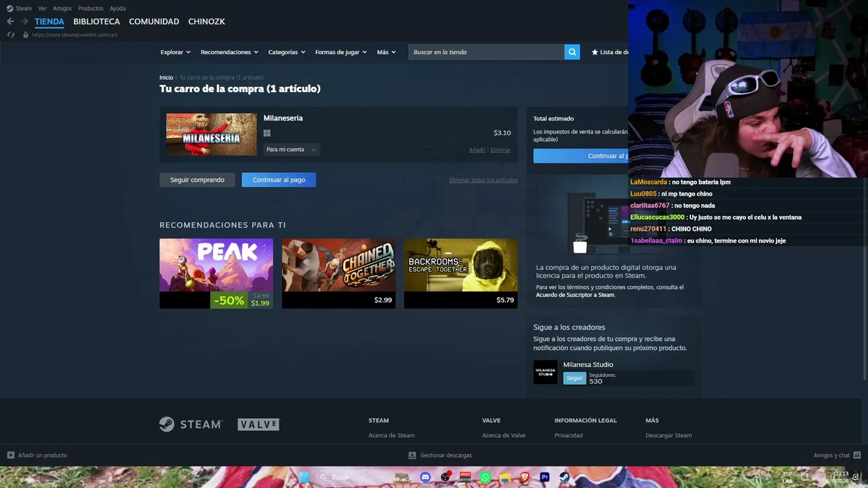Open Acerca de Steam footer link

point(391,435)
